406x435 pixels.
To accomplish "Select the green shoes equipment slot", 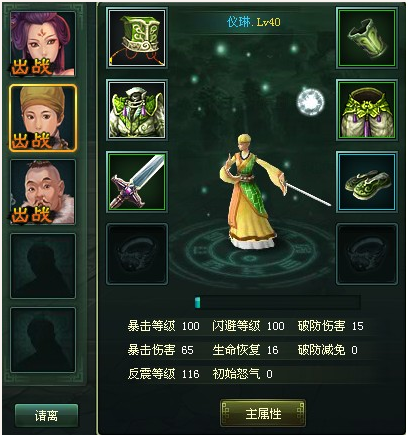I will (x=367, y=182).
